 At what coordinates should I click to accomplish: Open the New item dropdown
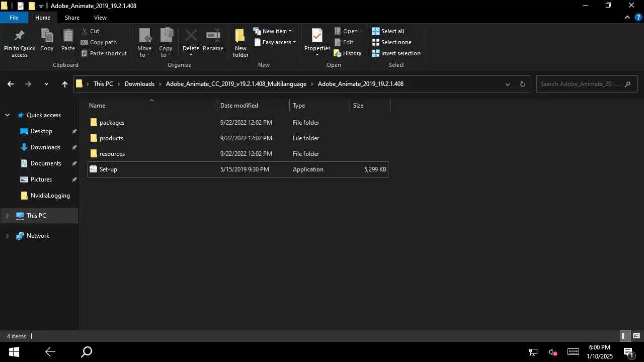(x=272, y=31)
